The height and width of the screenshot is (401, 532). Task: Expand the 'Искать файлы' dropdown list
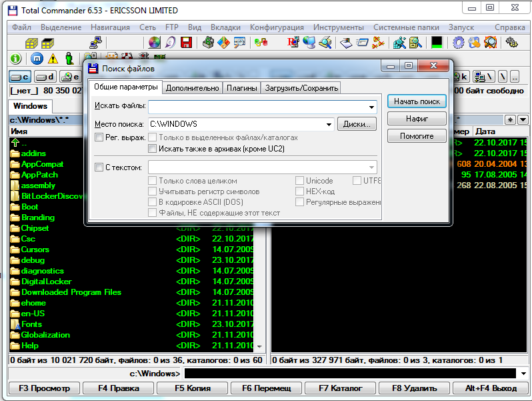coord(371,107)
